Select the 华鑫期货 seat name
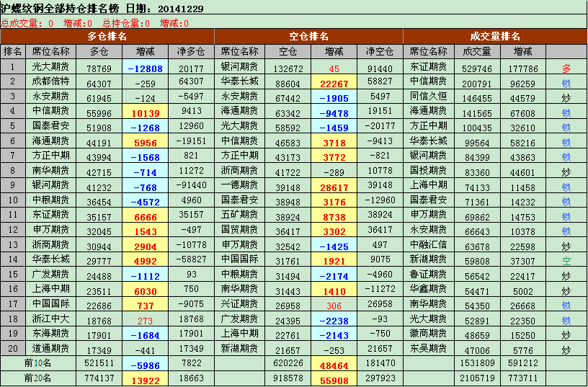Screen dimensions: 588x387 point(428,289)
